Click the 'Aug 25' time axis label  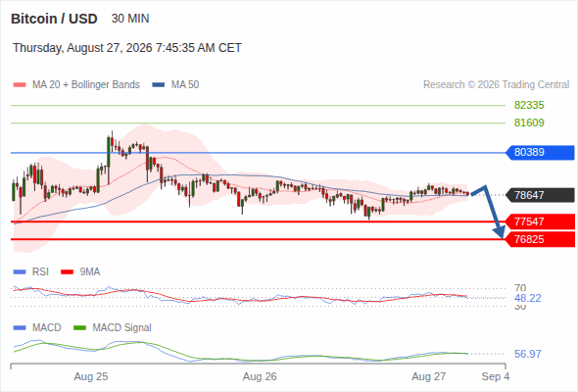coord(91,376)
